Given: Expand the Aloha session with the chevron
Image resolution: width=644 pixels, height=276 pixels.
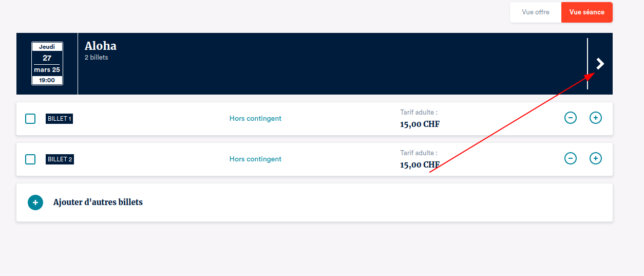Looking at the screenshot, I should click(600, 64).
